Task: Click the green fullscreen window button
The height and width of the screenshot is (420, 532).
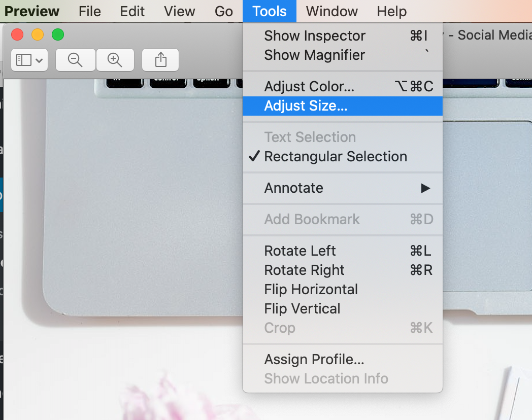Action: point(58,34)
